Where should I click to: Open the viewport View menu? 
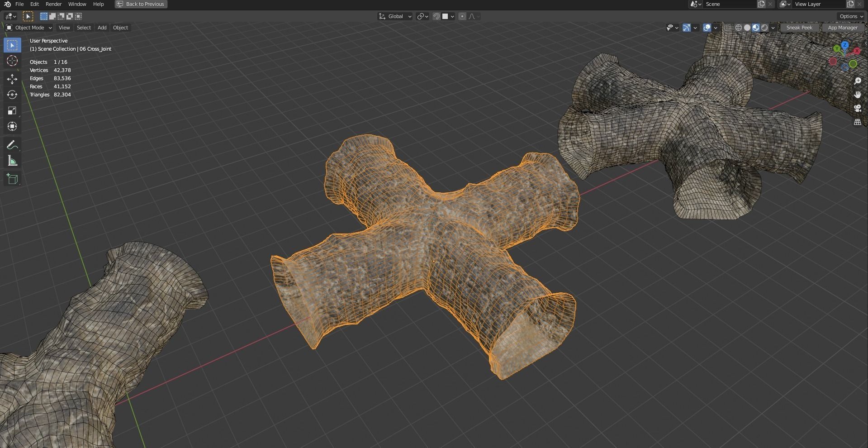(64, 28)
